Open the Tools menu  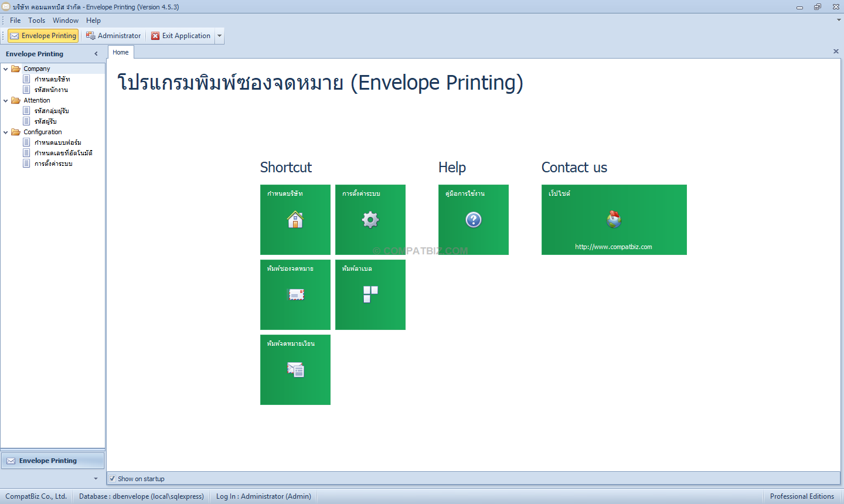(x=36, y=21)
